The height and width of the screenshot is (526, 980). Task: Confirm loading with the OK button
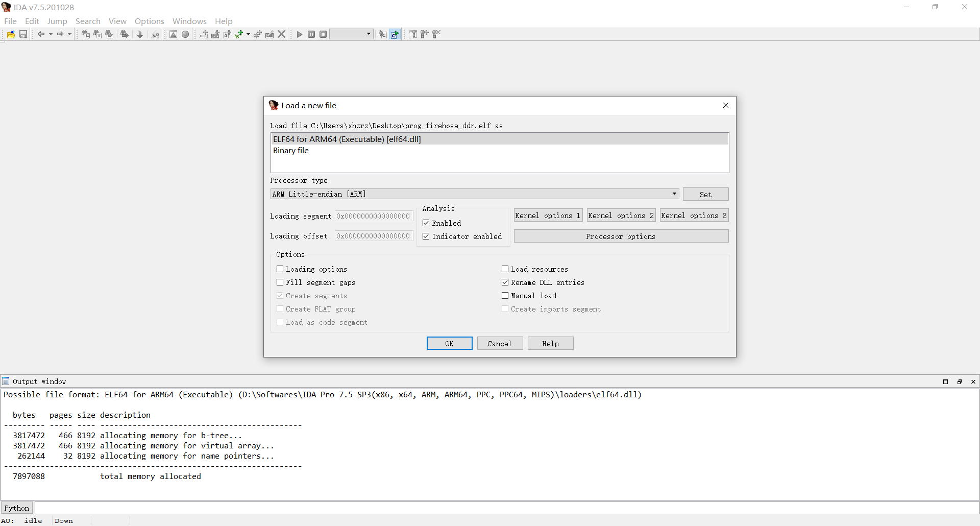(449, 344)
